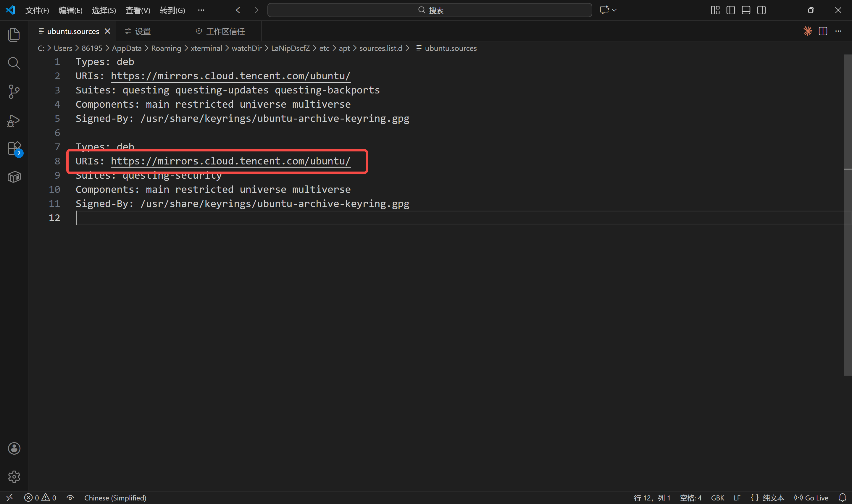Open Manage gear icon at bottom
The image size is (852, 504).
14,476
